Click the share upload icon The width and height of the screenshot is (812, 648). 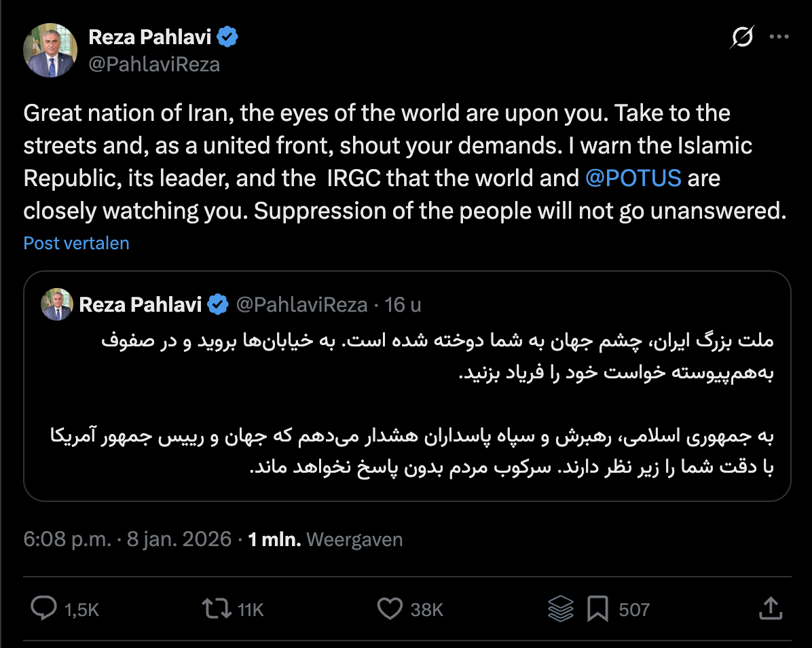770,609
